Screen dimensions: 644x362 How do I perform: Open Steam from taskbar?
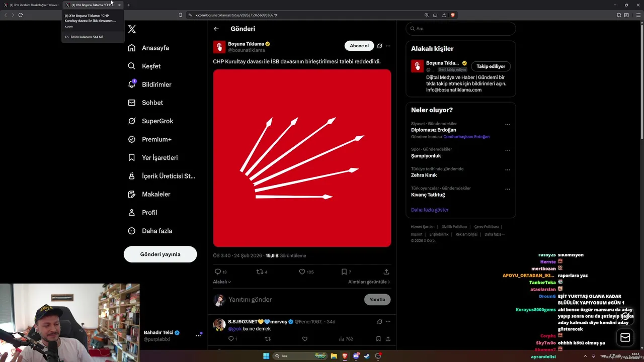click(367, 356)
